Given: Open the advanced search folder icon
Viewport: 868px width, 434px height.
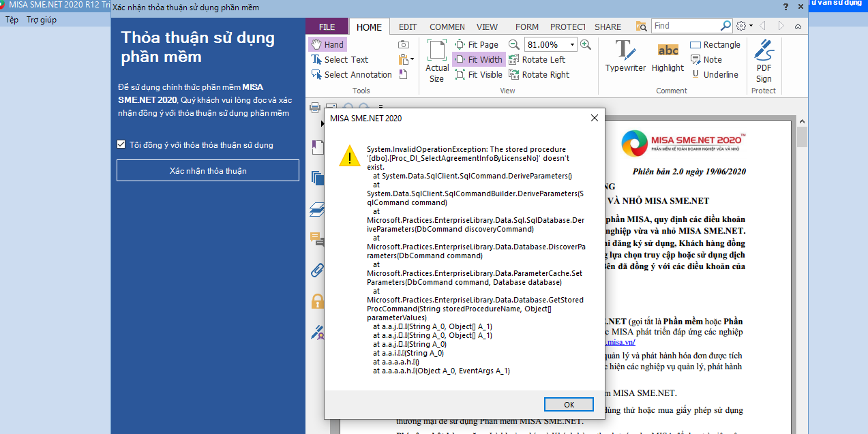Looking at the screenshot, I should 641,27.
